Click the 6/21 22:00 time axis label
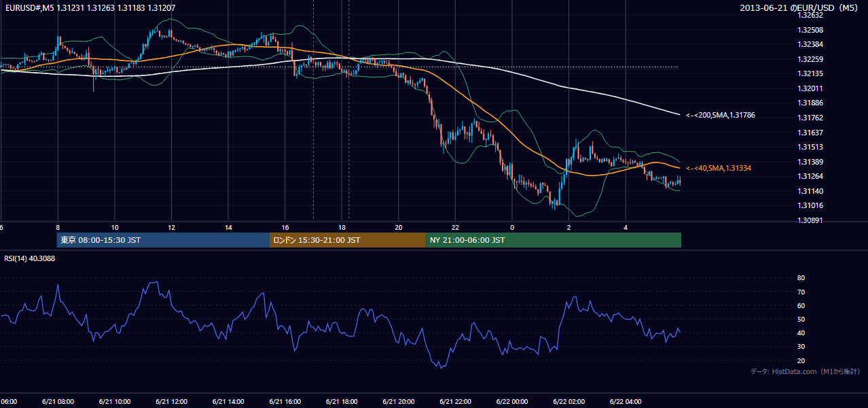Screen dimensions: 868x408 (x=455, y=401)
